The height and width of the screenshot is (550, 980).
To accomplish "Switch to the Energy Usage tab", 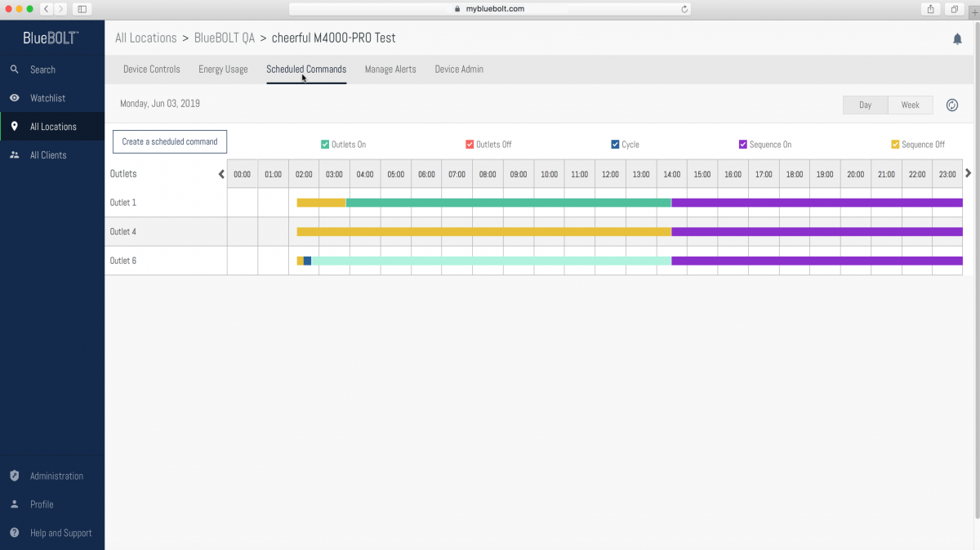I will click(x=222, y=69).
